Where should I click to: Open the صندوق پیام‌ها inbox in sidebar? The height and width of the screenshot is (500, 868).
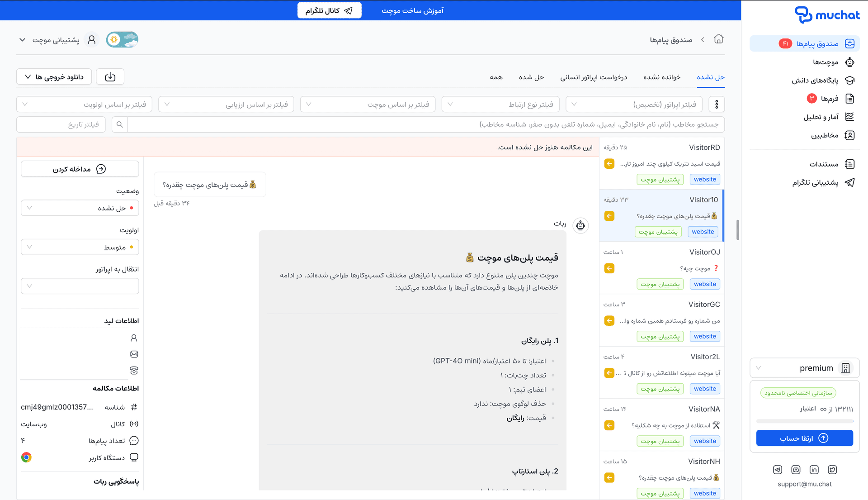coord(805,43)
